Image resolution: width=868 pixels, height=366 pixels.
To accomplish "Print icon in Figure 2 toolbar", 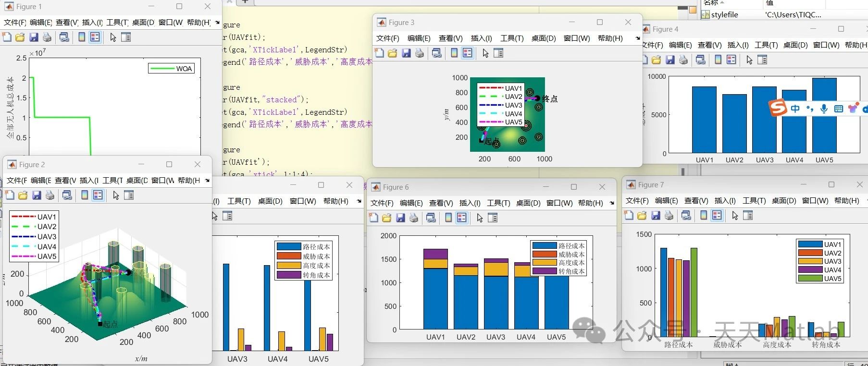I will tap(50, 195).
